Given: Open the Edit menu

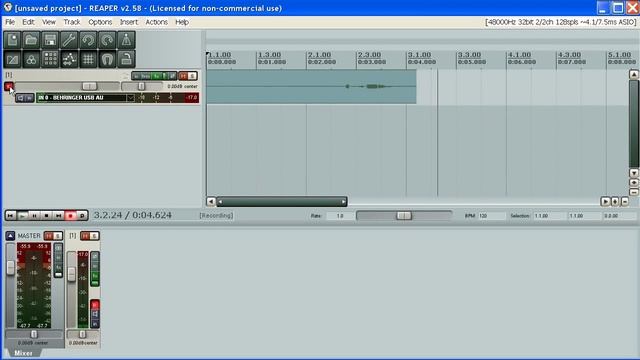Looking at the screenshot, I should [28, 22].
